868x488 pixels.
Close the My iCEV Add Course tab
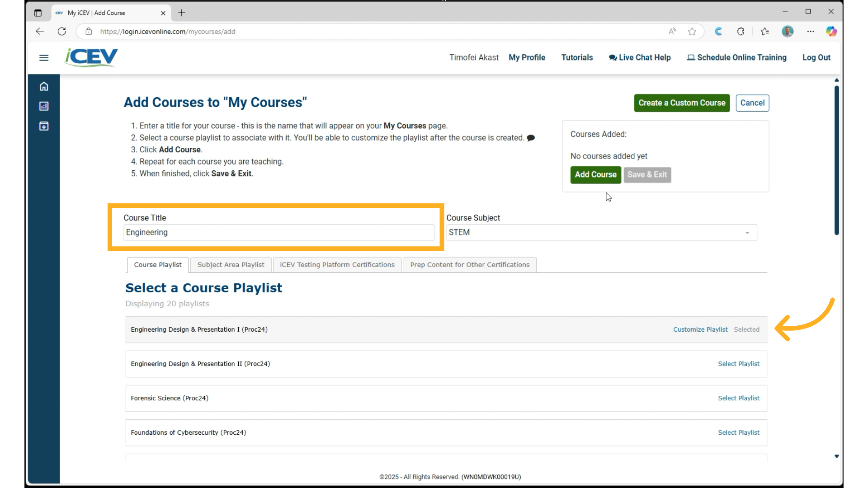tap(163, 13)
